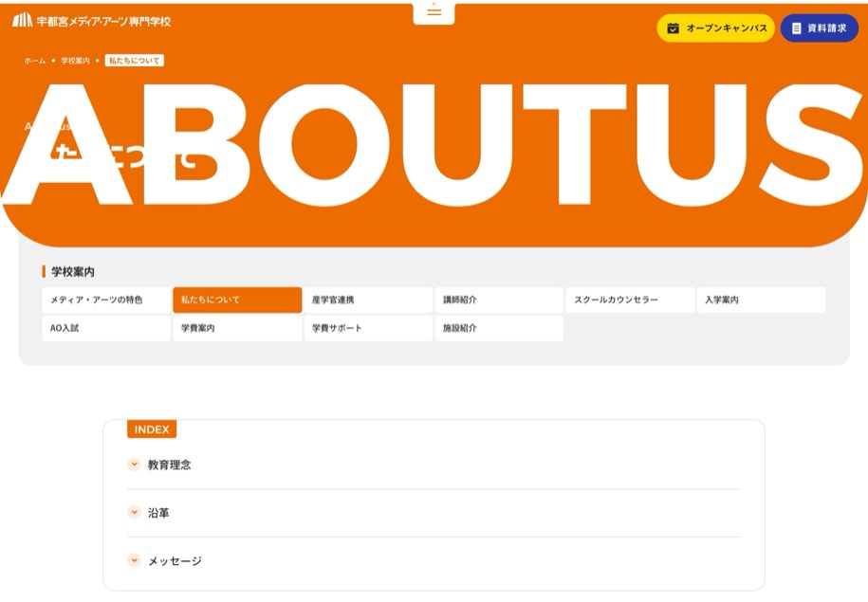Open the 産学官連携 tab

[x=368, y=300]
